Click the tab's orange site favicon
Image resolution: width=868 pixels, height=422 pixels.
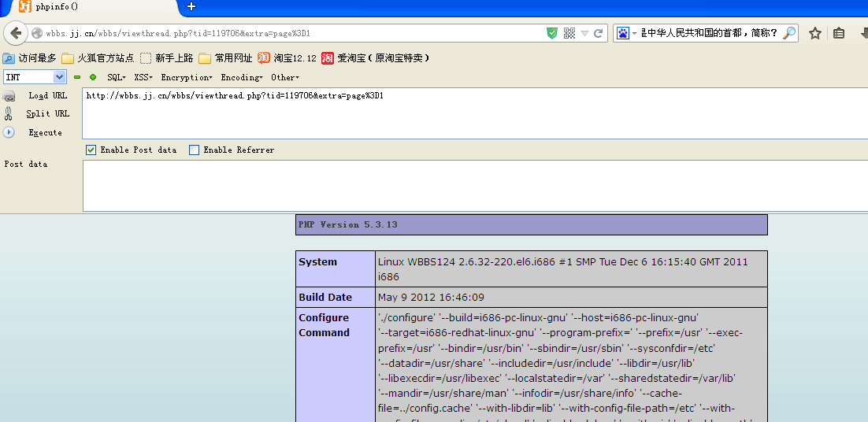click(25, 6)
